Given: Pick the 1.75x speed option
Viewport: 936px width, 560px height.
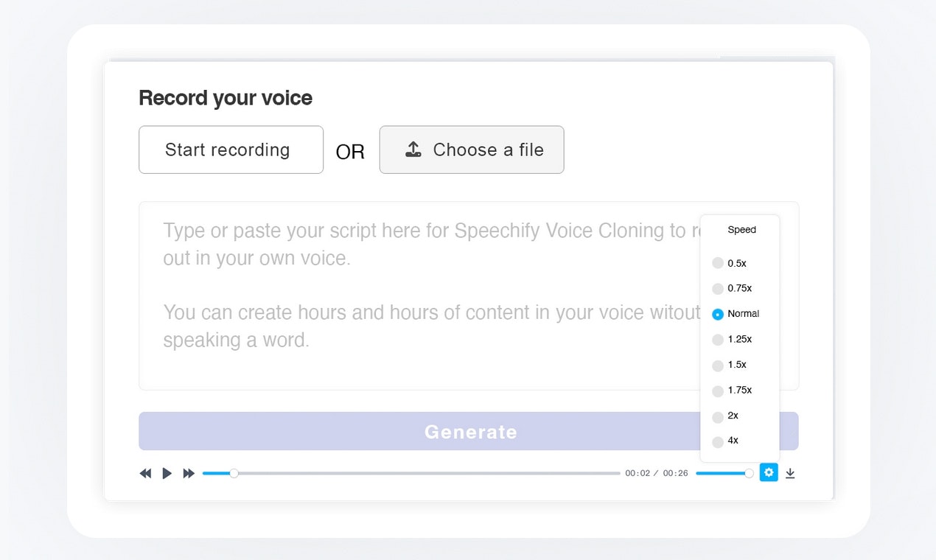Looking at the screenshot, I should [x=718, y=391].
